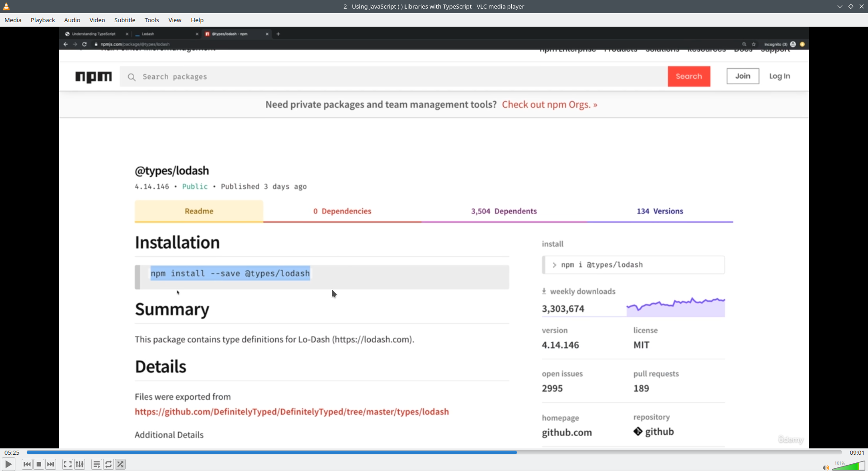The height and width of the screenshot is (471, 868).
Task: Open the Tools menu
Action: [x=152, y=20]
